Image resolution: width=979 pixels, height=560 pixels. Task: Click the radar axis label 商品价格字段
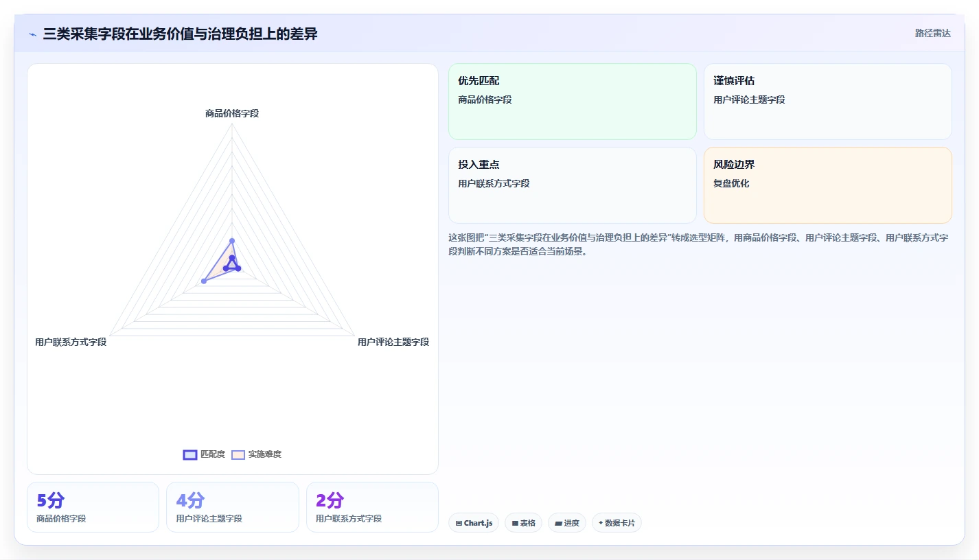click(232, 113)
